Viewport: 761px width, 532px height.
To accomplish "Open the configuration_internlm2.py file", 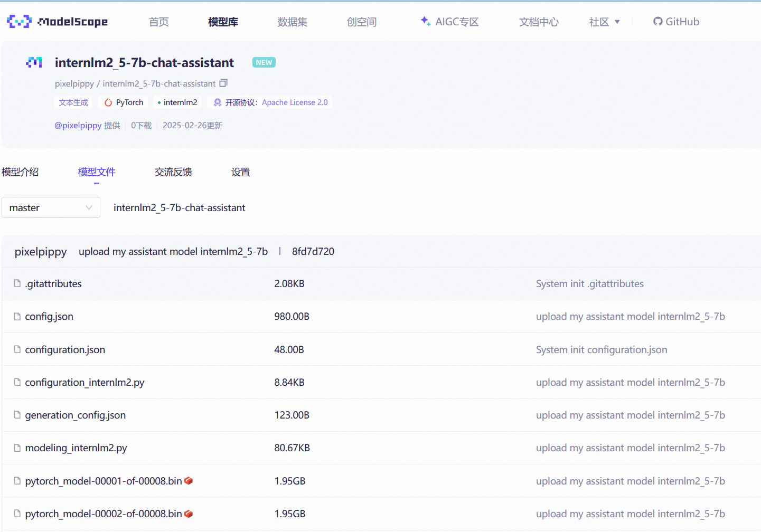I will [x=84, y=382].
